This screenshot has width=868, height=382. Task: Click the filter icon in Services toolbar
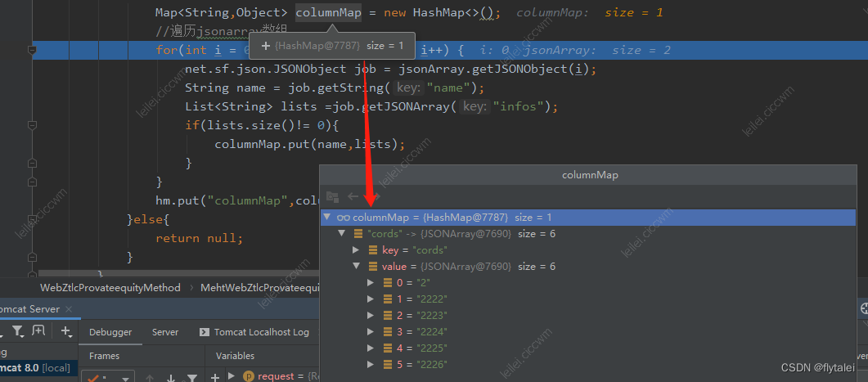coord(18,331)
